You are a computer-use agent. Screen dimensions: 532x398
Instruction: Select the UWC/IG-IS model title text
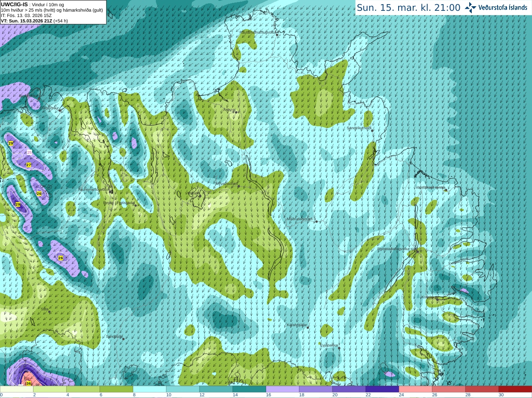coord(14,4)
